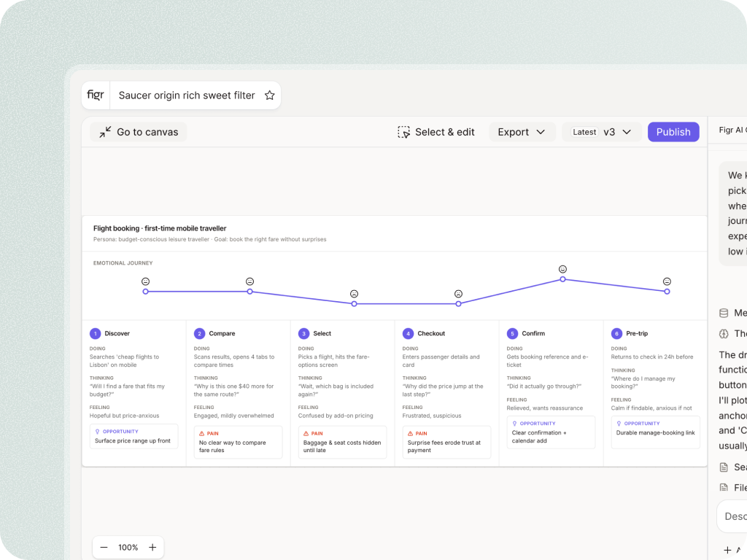
Task: Open the Latest v3 version dropdown
Action: (602, 132)
